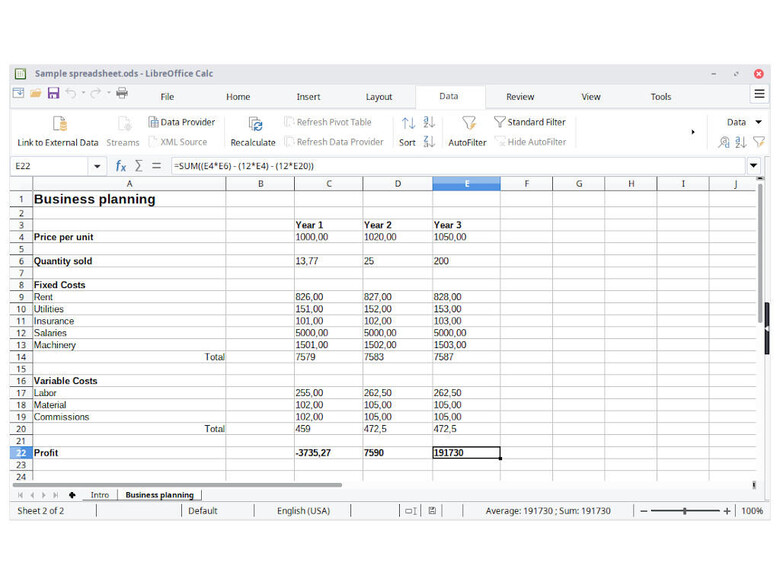Screen dimensions: 780x585
Task: Switch to the Layout tab
Action: point(379,97)
